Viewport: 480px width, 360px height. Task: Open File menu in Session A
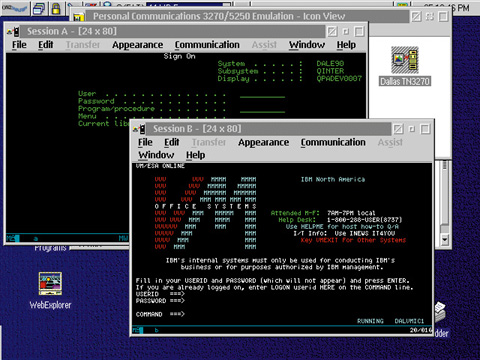point(19,45)
